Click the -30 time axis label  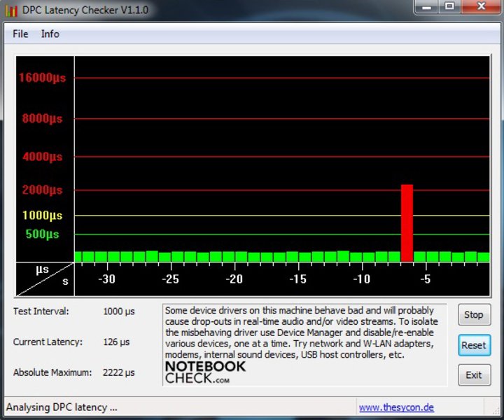pyautogui.click(x=106, y=279)
